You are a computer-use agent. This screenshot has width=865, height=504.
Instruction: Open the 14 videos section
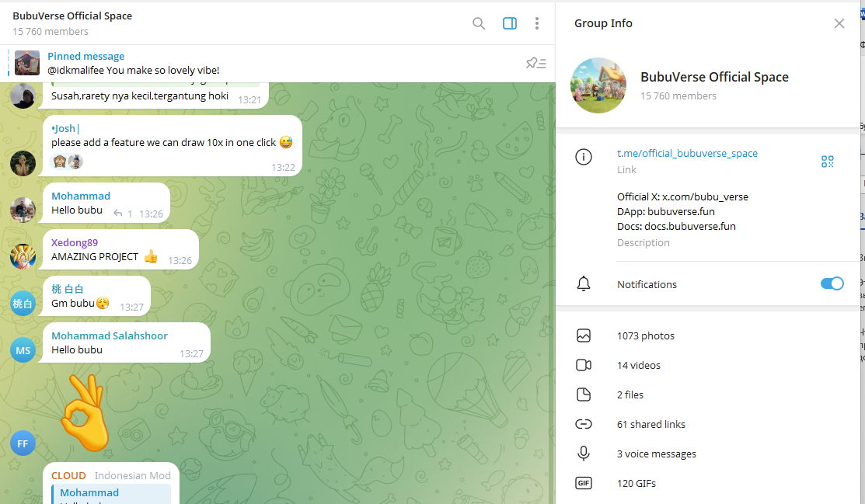point(708,365)
